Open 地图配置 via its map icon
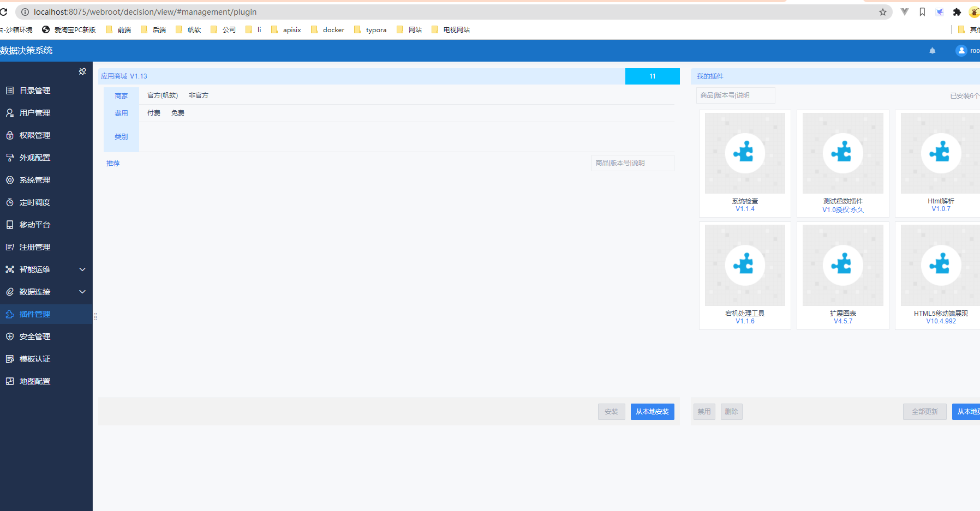Screen dimensions: 980x511 [x=10, y=381]
